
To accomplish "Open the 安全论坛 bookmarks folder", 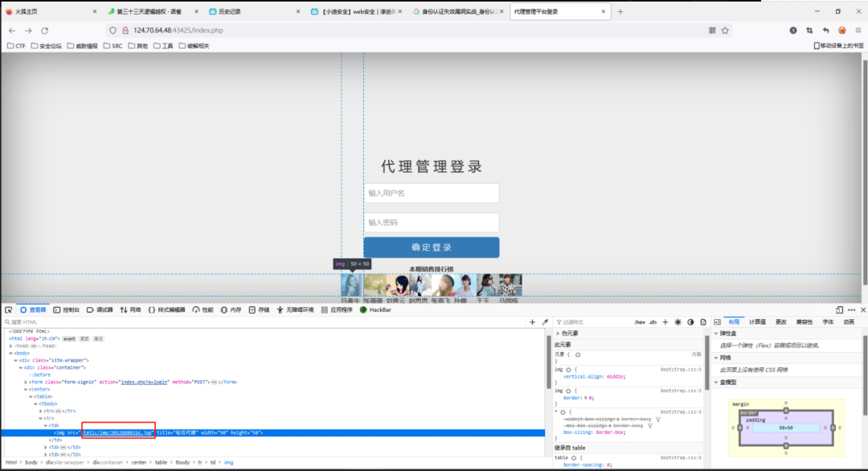I will tap(46, 46).
